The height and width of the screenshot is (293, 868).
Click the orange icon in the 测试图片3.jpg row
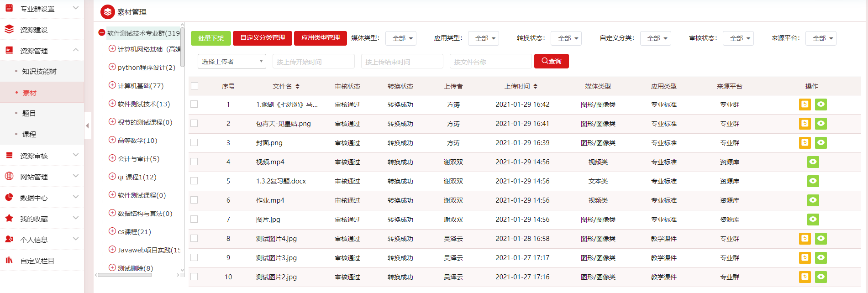click(805, 258)
